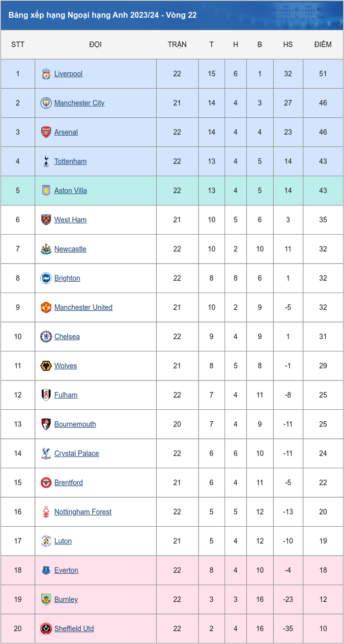
Task: Open the Bournemouth team link
Action: (x=75, y=425)
